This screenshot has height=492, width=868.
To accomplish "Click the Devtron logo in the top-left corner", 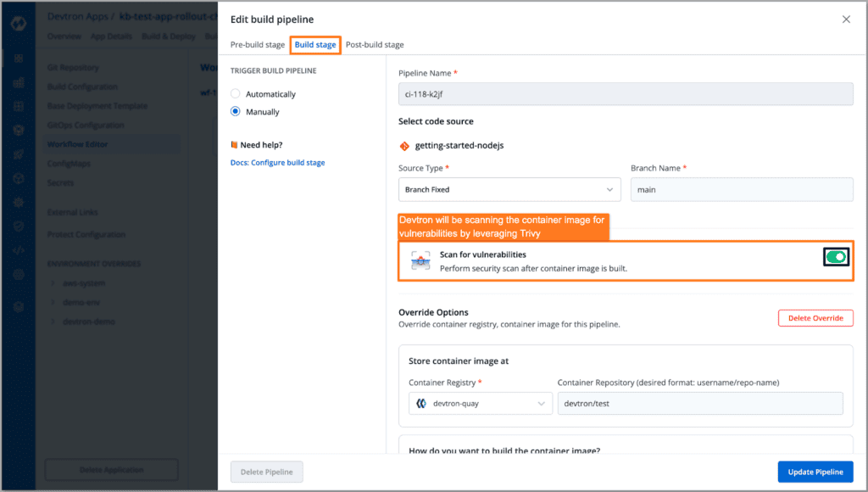I will tap(19, 25).
